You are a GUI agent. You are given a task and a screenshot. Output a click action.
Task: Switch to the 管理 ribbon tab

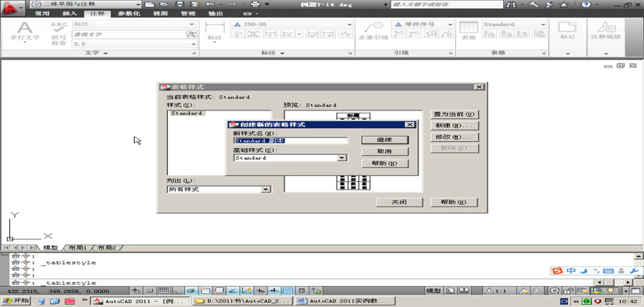188,14
